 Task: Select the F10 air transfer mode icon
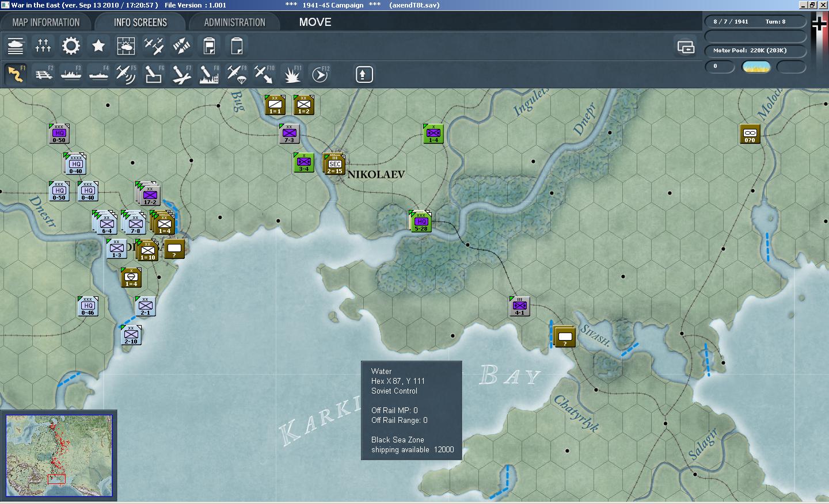pos(264,74)
